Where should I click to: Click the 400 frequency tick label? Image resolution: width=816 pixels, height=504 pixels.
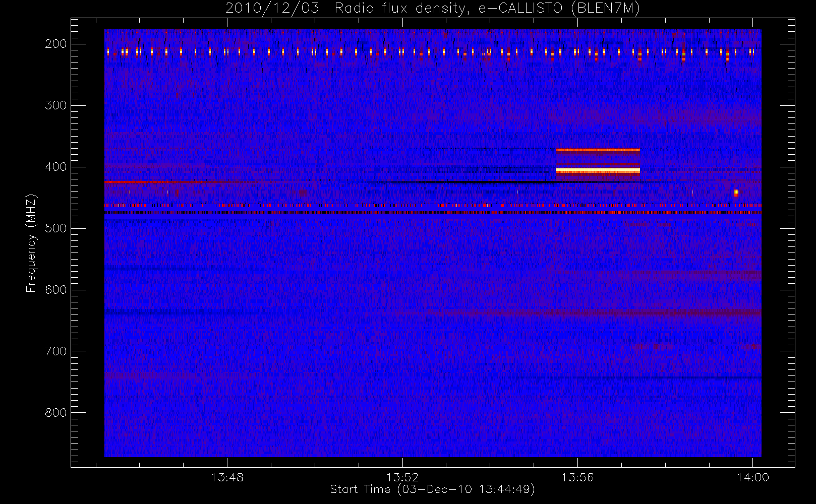tap(55, 167)
